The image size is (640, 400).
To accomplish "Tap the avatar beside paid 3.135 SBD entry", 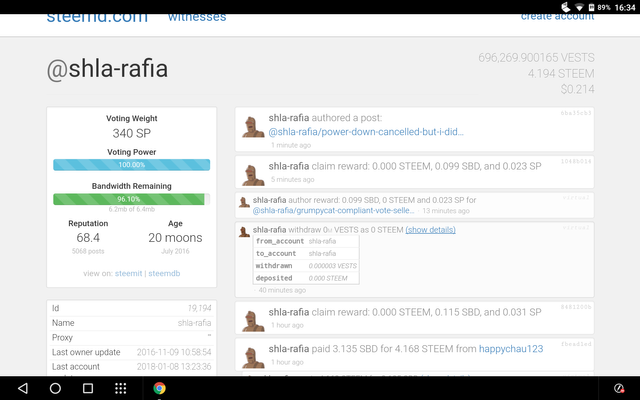I will click(x=253, y=358).
